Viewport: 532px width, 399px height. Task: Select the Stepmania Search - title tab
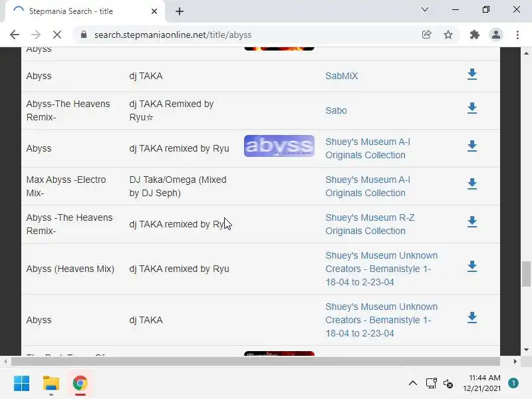click(x=85, y=11)
